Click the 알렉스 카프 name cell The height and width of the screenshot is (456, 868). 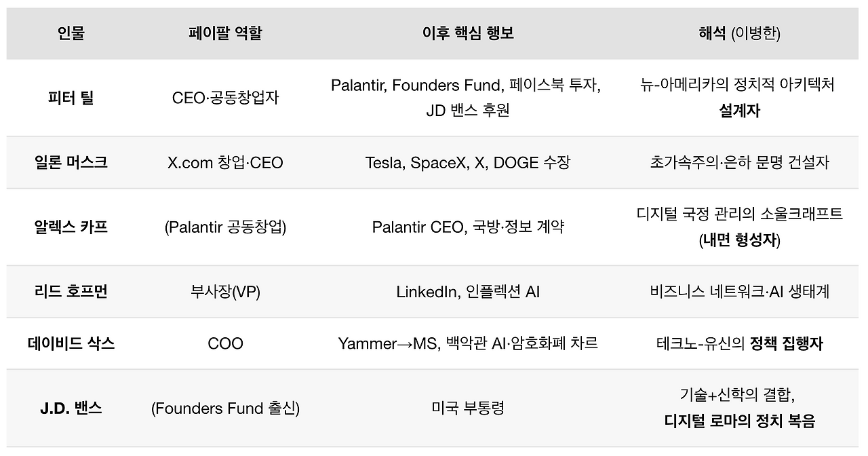coord(71,227)
